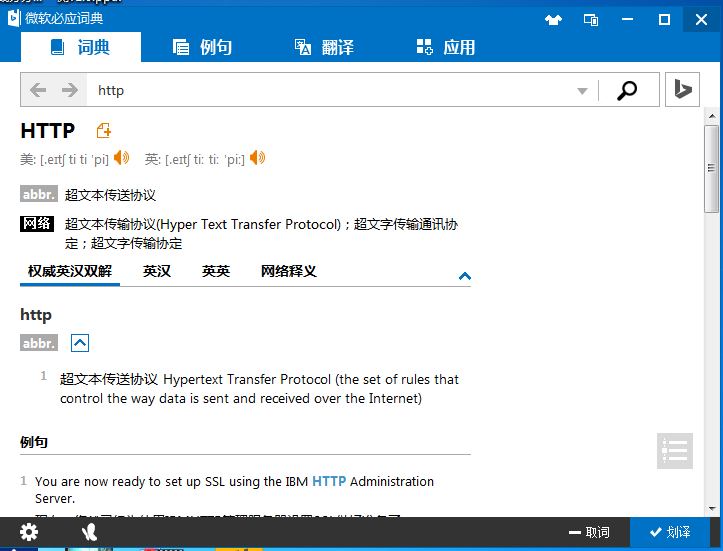Click the magnifier search icon
Image resolution: width=723 pixels, height=551 pixels.
pyautogui.click(x=627, y=90)
